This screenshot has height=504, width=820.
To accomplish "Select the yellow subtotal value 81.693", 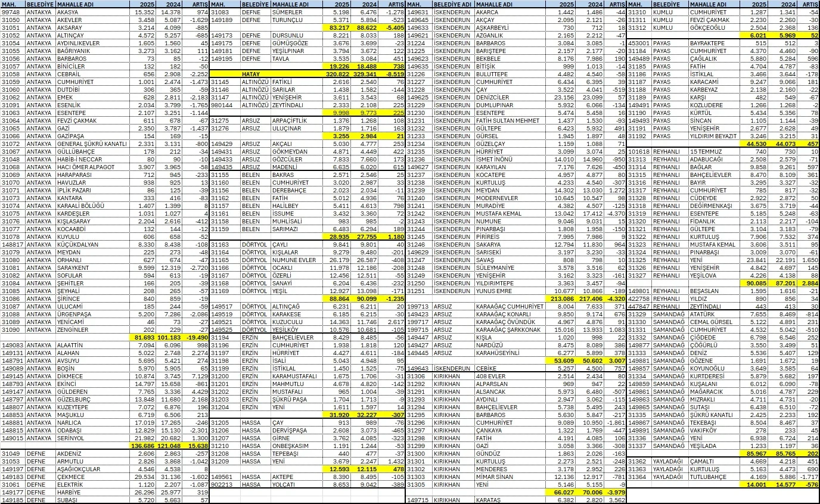I will [143, 337].
